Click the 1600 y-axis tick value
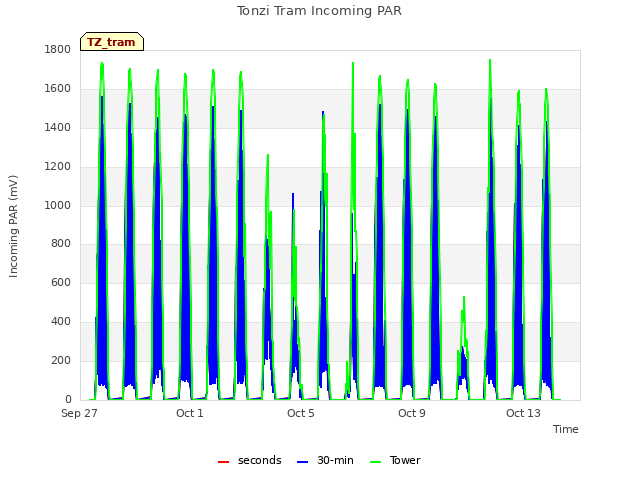640x480 pixels. (x=58, y=89)
